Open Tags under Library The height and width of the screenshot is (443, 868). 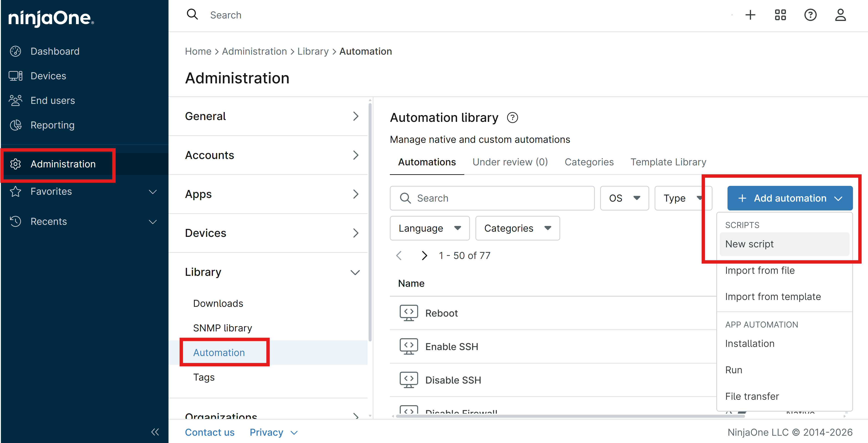click(204, 377)
